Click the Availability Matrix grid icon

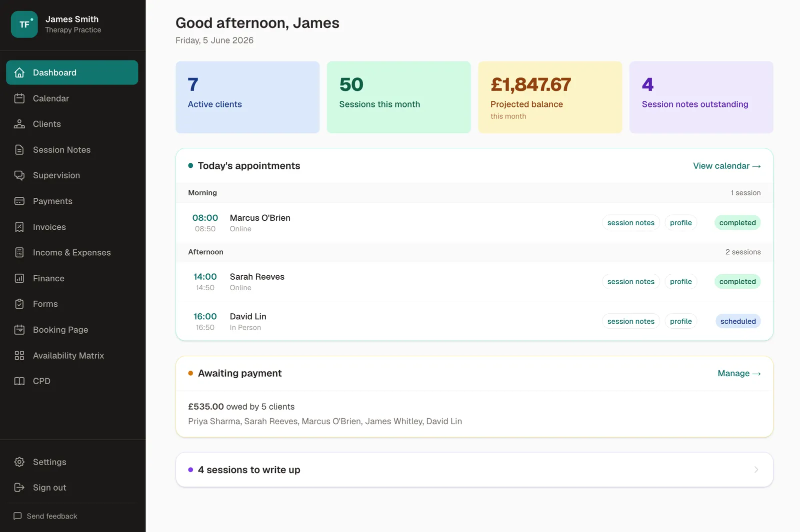point(19,356)
